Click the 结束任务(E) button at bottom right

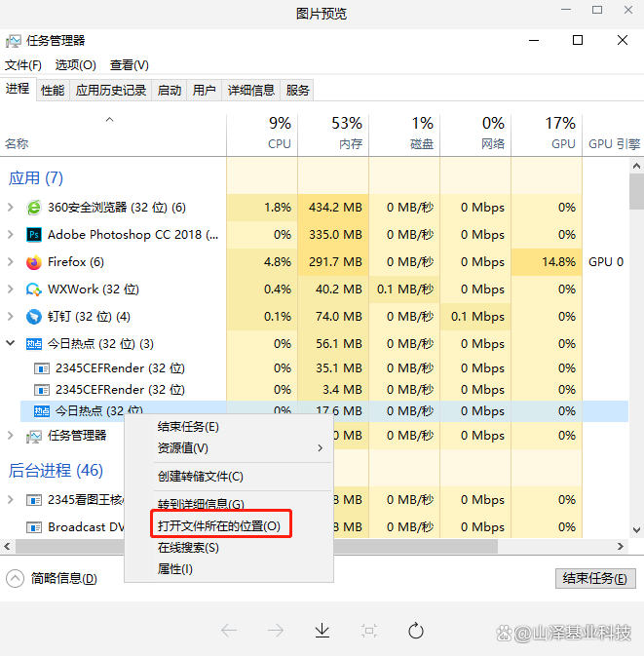coord(595,578)
